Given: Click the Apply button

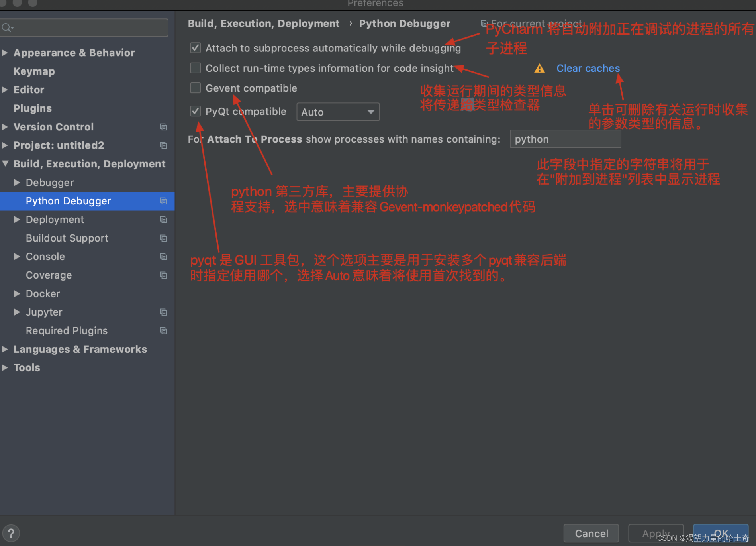Looking at the screenshot, I should 656,533.
